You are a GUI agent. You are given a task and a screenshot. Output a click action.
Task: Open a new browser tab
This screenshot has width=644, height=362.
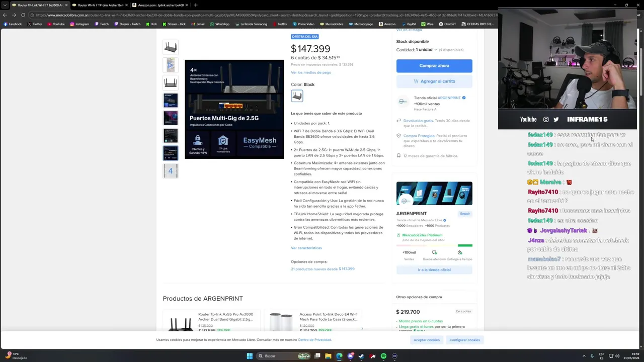195,5
